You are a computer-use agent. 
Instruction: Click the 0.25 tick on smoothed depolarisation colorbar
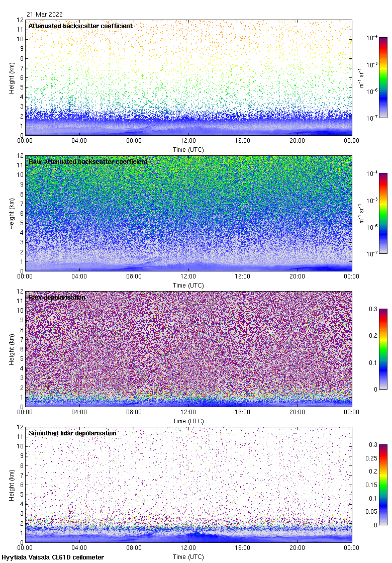click(x=371, y=458)
